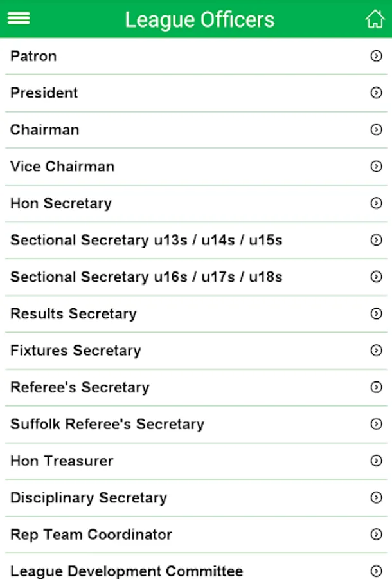Open League Development Committee
Image resolution: width=392 pixels, height=579 pixels.
pos(127,571)
